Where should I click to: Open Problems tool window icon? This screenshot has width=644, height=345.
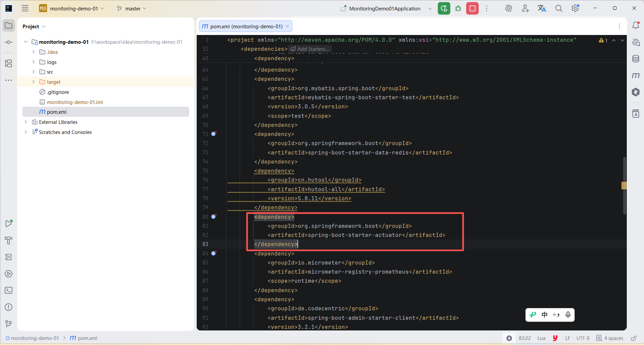9,307
